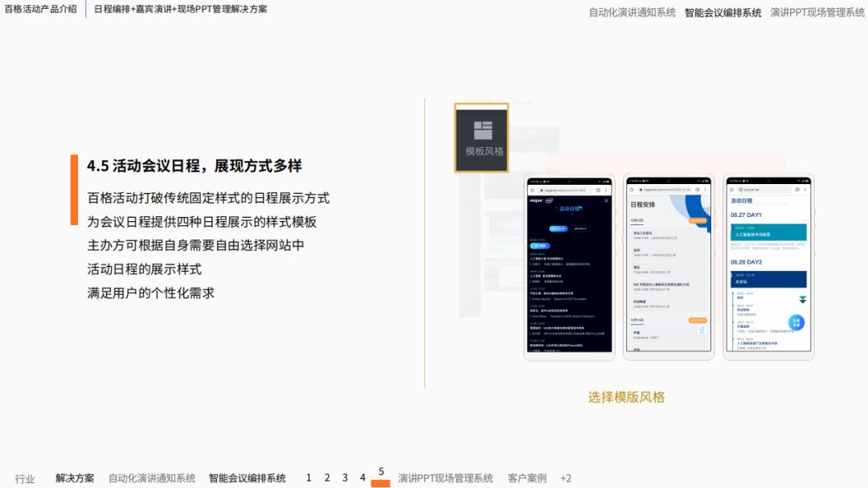Select the 日程安排 phone mockup
The width and height of the screenshot is (868, 488).
[x=669, y=268]
